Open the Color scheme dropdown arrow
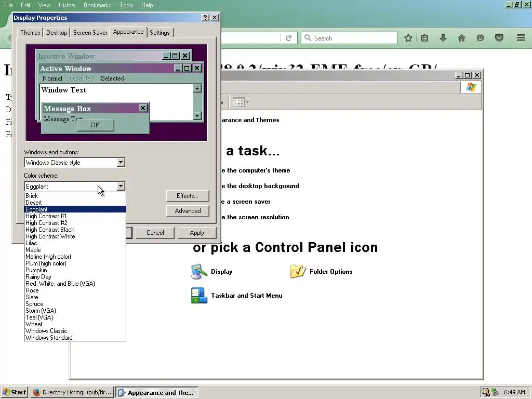532x399 pixels. [121, 186]
